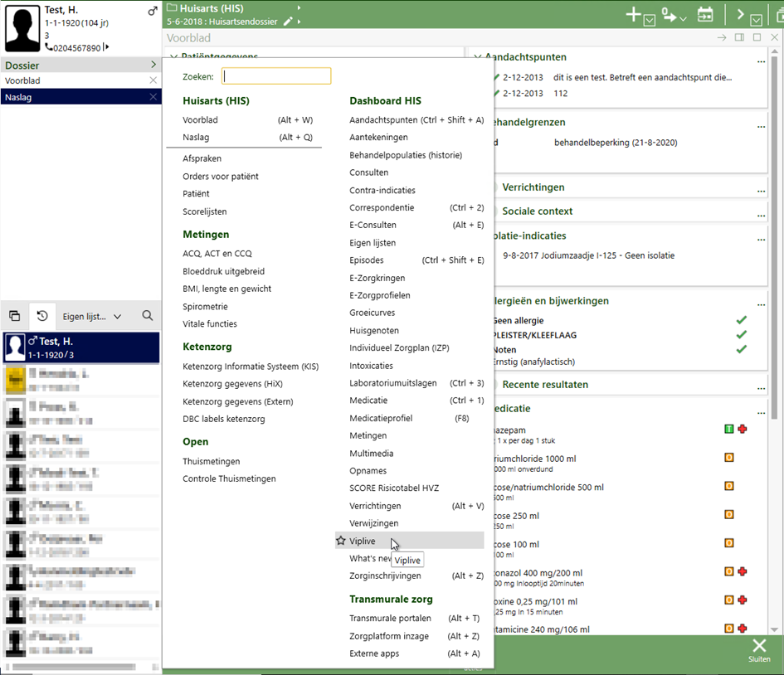Open Orders voor patiënt menu entry
Viewport: 784px width, 675px height.
221,177
